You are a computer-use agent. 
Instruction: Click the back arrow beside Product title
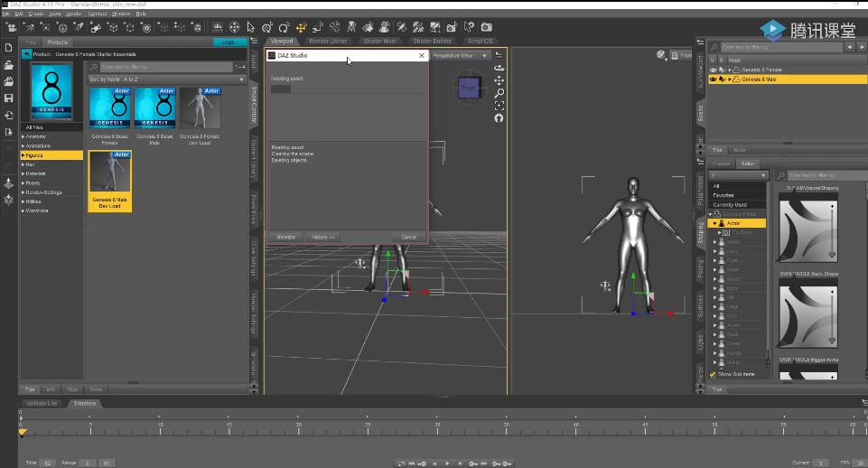click(x=26, y=54)
